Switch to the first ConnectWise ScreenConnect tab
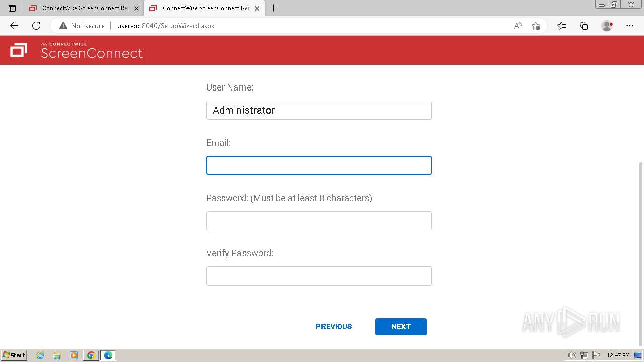Image resolution: width=644 pixels, height=362 pixels. (84, 8)
